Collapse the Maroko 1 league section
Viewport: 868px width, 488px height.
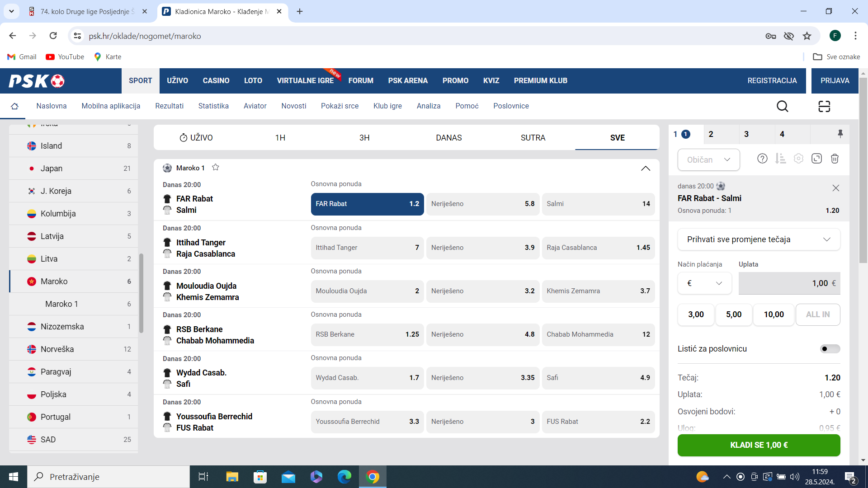[646, 168]
